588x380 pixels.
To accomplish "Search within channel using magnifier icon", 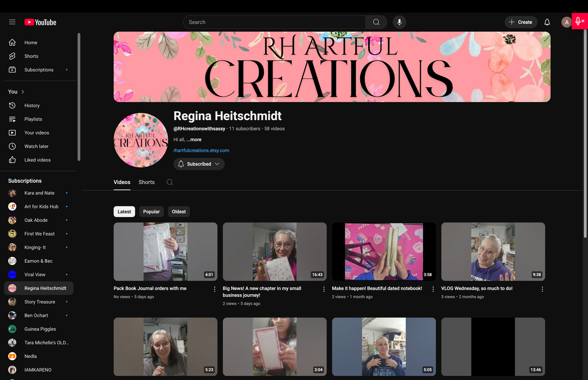I will pos(170,182).
